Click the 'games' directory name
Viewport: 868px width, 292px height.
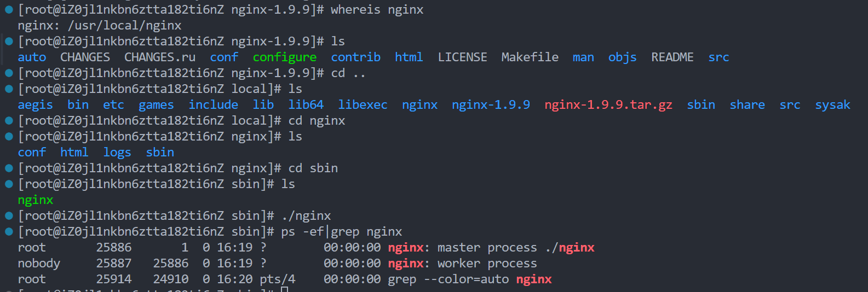pos(156,105)
